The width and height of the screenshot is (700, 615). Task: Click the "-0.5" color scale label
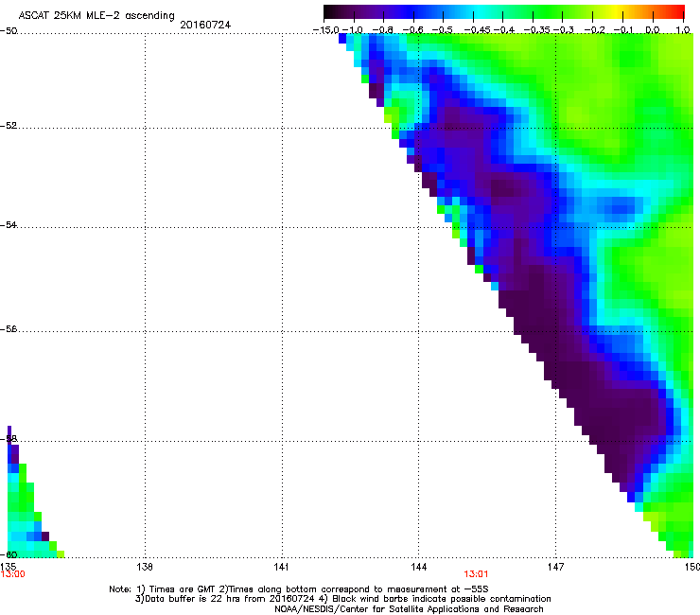pyautogui.click(x=443, y=30)
